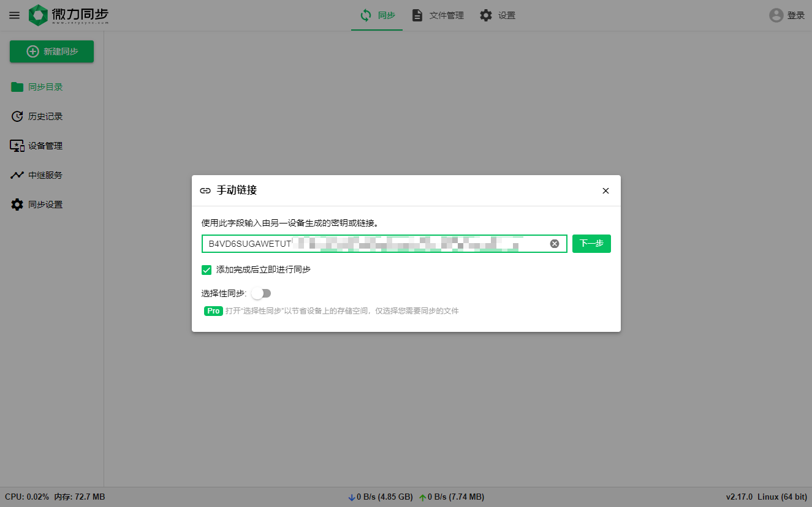Click the link icon beside 手动链接 title
812x507 pixels.
205,190
